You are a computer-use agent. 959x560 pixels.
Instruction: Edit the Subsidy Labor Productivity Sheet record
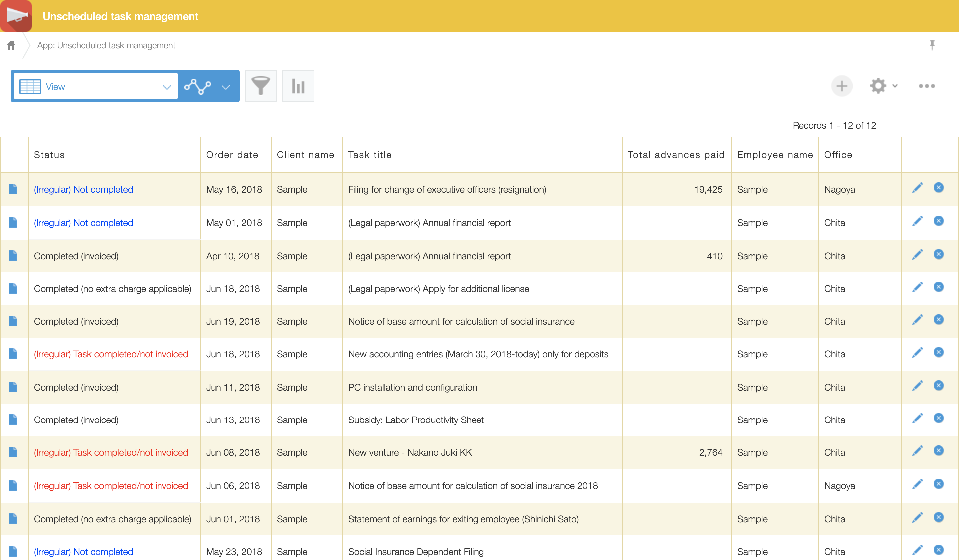[x=917, y=419]
